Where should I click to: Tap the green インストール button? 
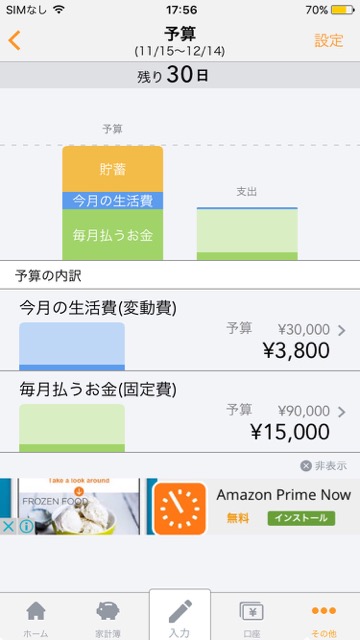point(301,518)
